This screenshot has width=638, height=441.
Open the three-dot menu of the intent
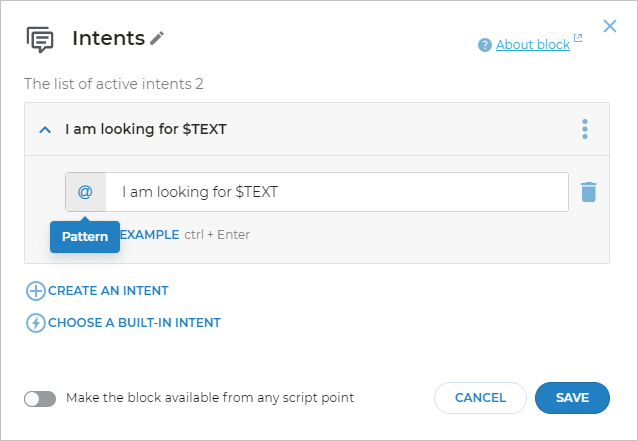pos(585,129)
